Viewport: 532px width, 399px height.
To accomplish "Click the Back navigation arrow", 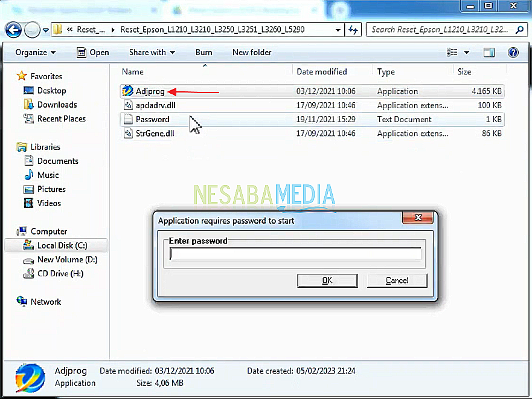I will pos(13,29).
